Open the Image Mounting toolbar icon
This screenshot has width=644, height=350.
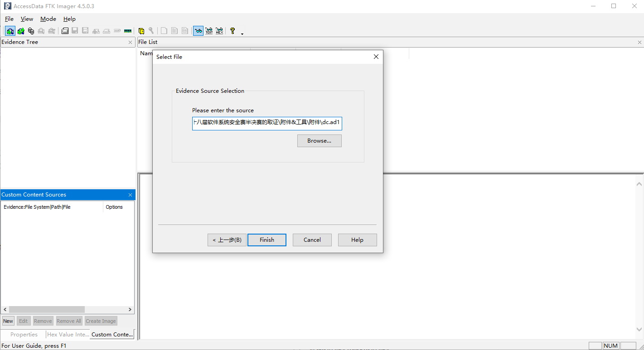pyautogui.click(x=31, y=31)
